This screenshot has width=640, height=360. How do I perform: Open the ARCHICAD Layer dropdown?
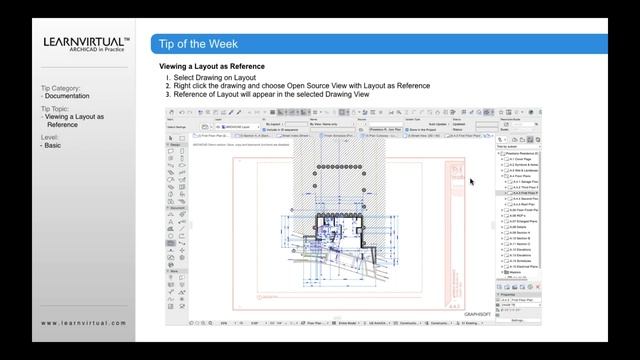pos(238,127)
